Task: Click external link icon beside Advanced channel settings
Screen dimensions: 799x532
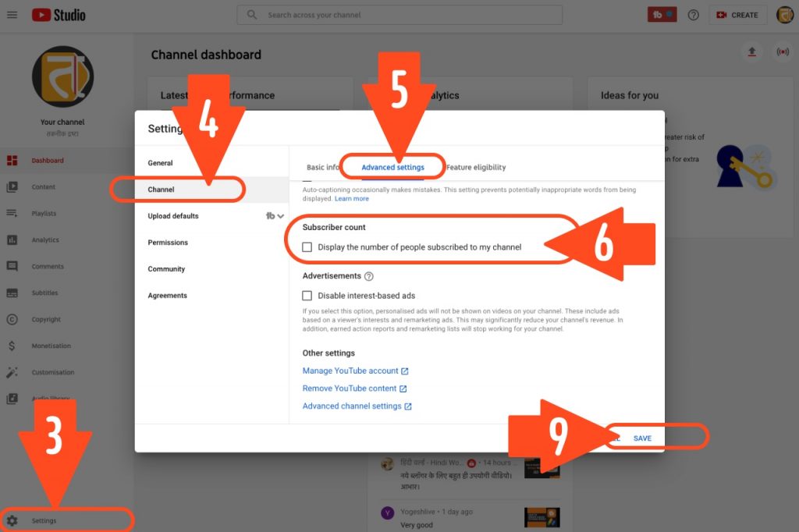Action: pos(407,406)
